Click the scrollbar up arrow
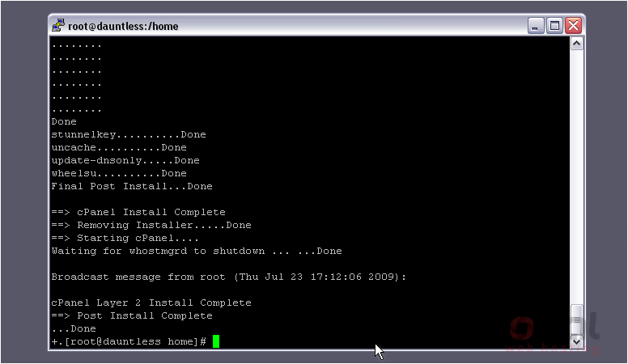The image size is (628, 364). click(576, 43)
